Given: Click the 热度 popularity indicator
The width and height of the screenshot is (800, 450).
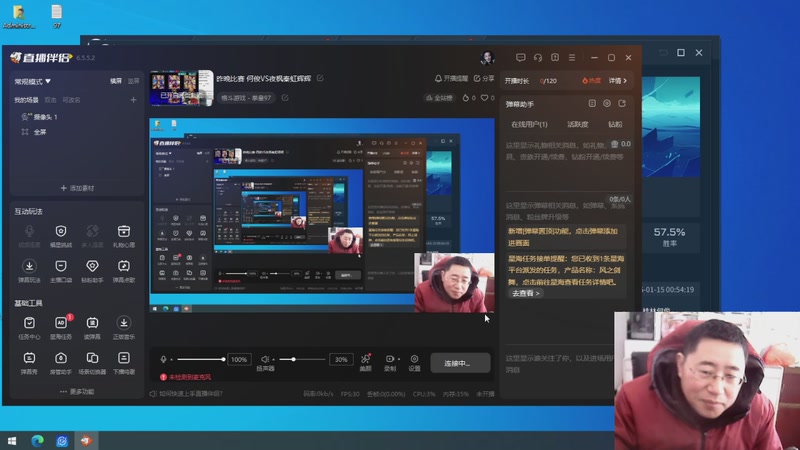Looking at the screenshot, I should (x=591, y=81).
